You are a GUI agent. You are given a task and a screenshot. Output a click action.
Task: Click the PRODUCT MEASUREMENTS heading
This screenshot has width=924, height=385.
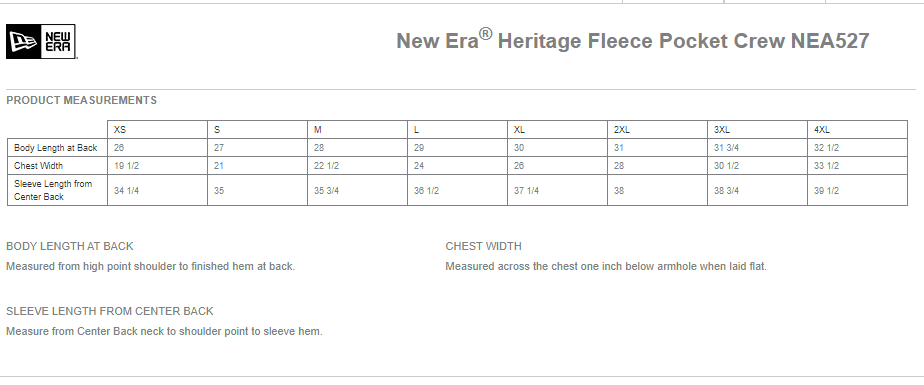pos(81,100)
